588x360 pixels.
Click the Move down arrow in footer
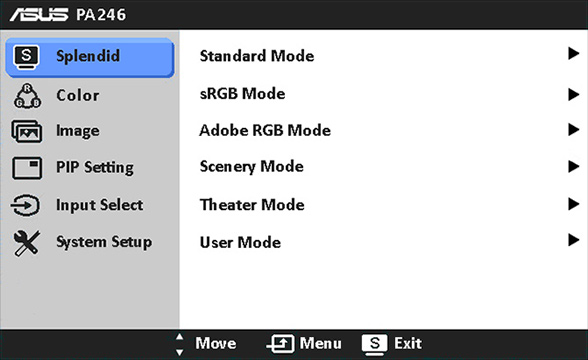(x=180, y=352)
